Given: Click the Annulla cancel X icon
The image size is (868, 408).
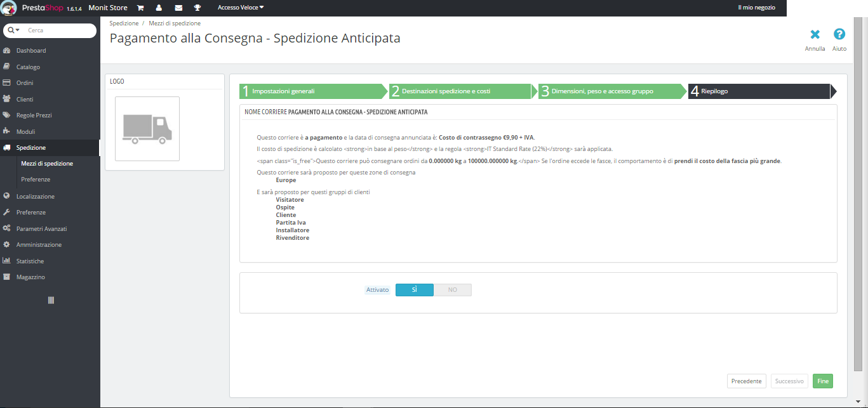Looking at the screenshot, I should click(815, 34).
